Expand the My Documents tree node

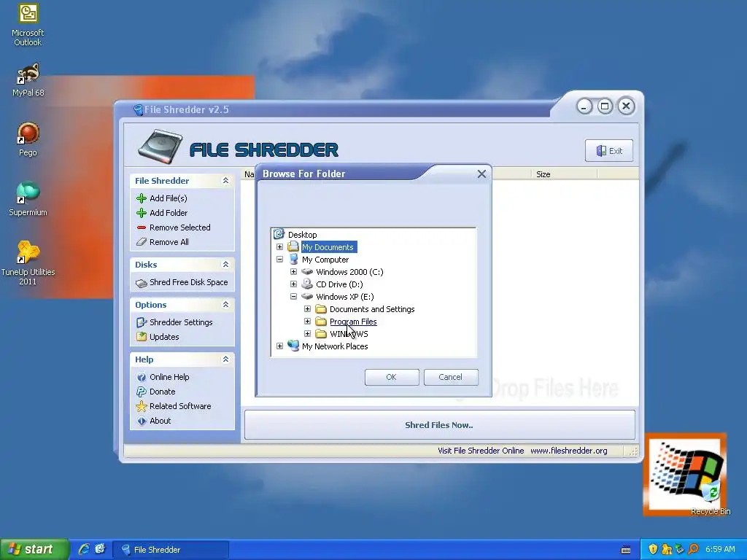point(279,246)
